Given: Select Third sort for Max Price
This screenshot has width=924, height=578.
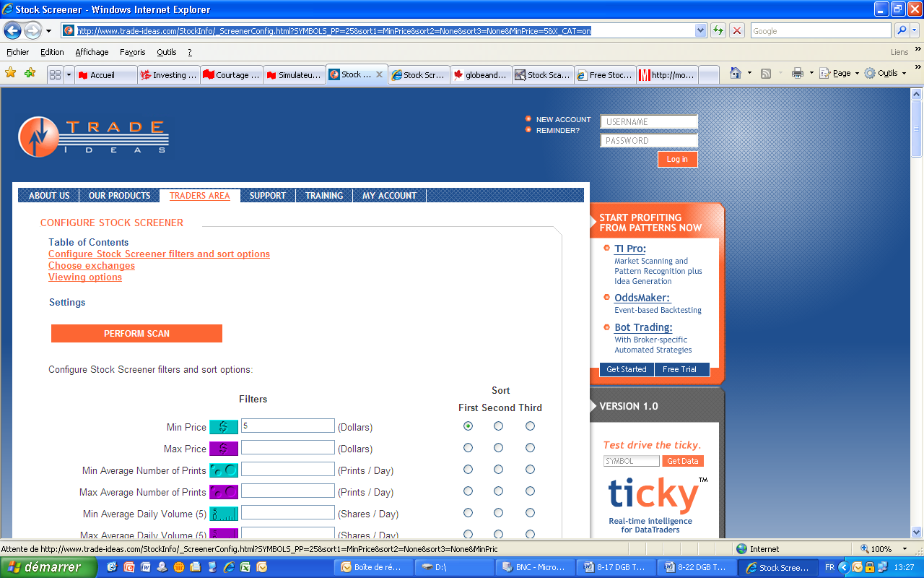Looking at the screenshot, I should pos(531,448).
